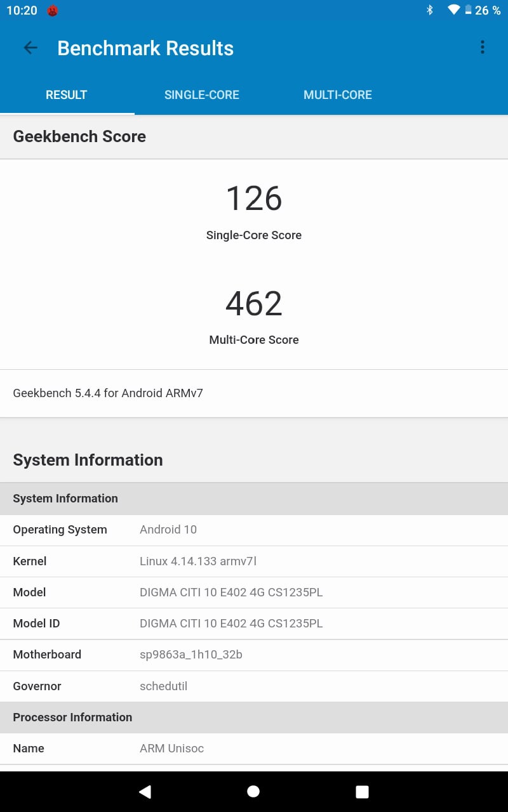Tap the Single-Core Score value 126

click(254, 199)
